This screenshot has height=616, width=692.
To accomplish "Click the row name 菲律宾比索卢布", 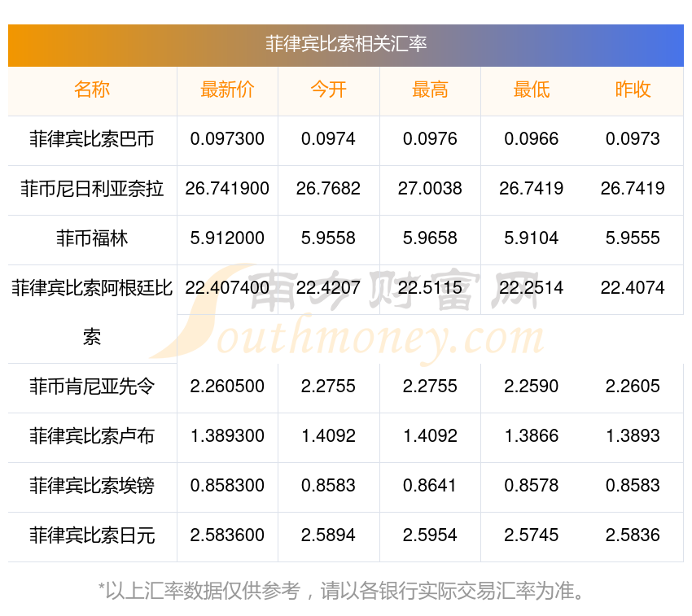I will [92, 436].
